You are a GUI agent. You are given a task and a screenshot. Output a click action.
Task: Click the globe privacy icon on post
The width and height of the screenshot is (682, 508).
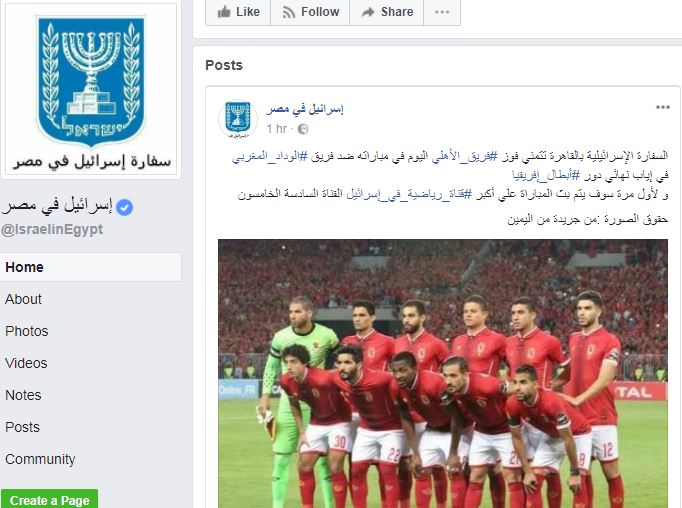(x=303, y=129)
